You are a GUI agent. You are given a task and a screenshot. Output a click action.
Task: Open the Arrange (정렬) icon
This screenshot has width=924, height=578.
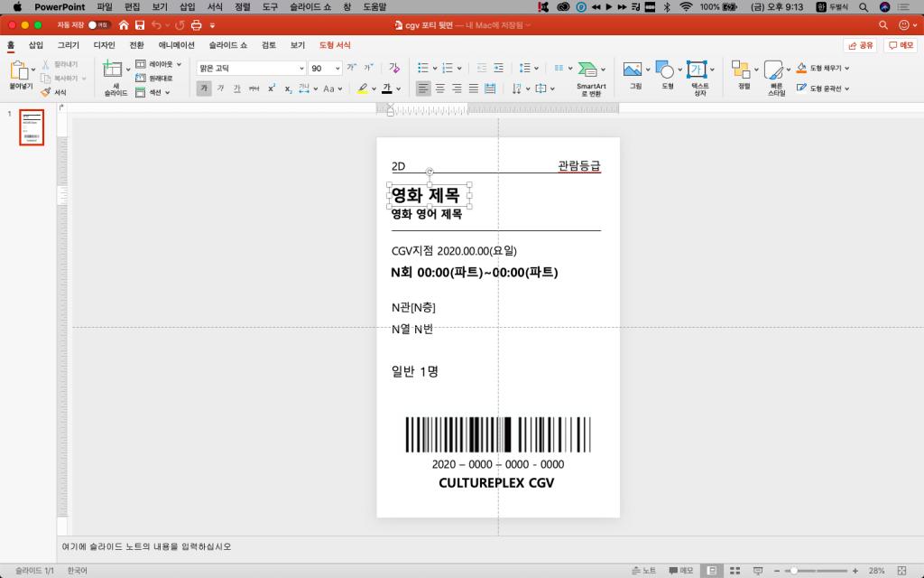point(741,69)
